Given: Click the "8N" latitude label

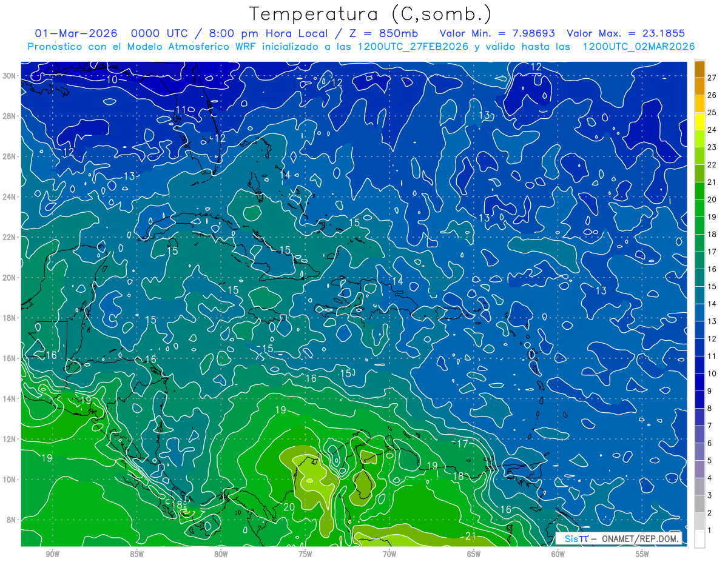Looking at the screenshot, I should pyautogui.click(x=12, y=520).
